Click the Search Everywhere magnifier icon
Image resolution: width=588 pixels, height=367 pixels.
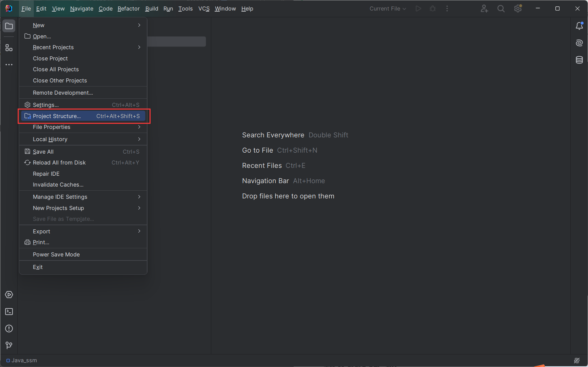(x=501, y=9)
